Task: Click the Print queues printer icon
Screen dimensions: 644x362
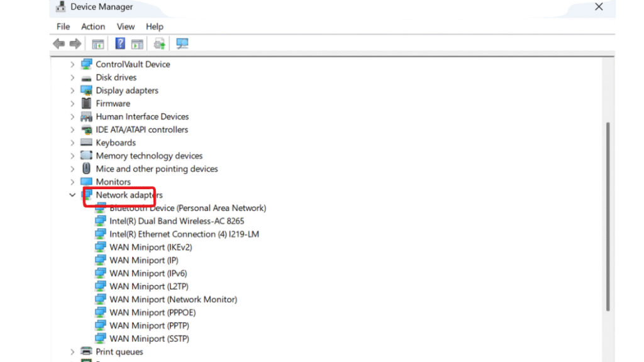Action: click(86, 351)
